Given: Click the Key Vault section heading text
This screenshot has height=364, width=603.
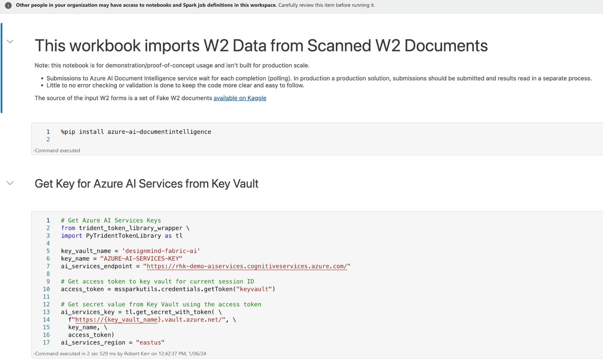Looking at the screenshot, I should (x=146, y=184).
